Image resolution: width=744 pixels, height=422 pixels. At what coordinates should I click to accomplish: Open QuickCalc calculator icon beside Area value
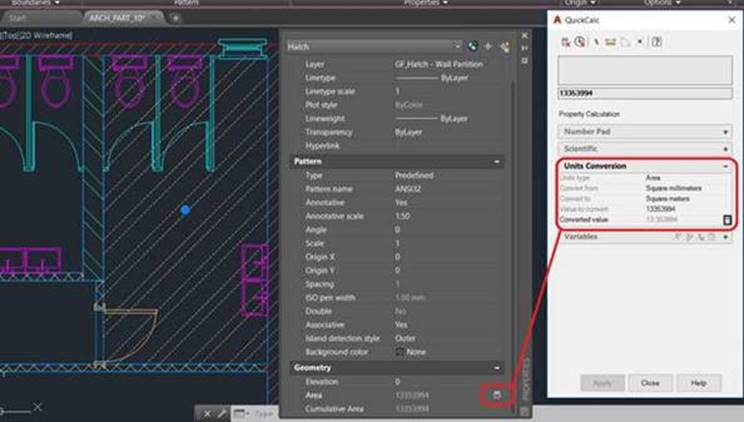point(497,395)
